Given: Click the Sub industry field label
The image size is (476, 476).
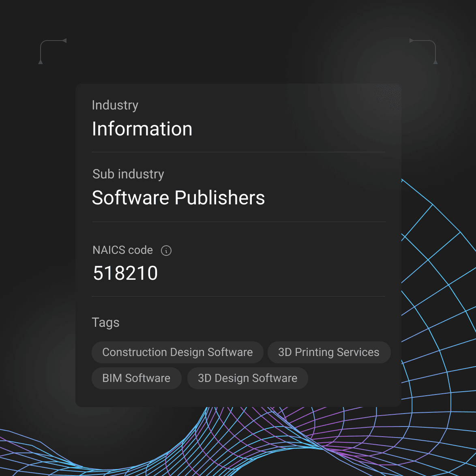Looking at the screenshot, I should 128,174.
